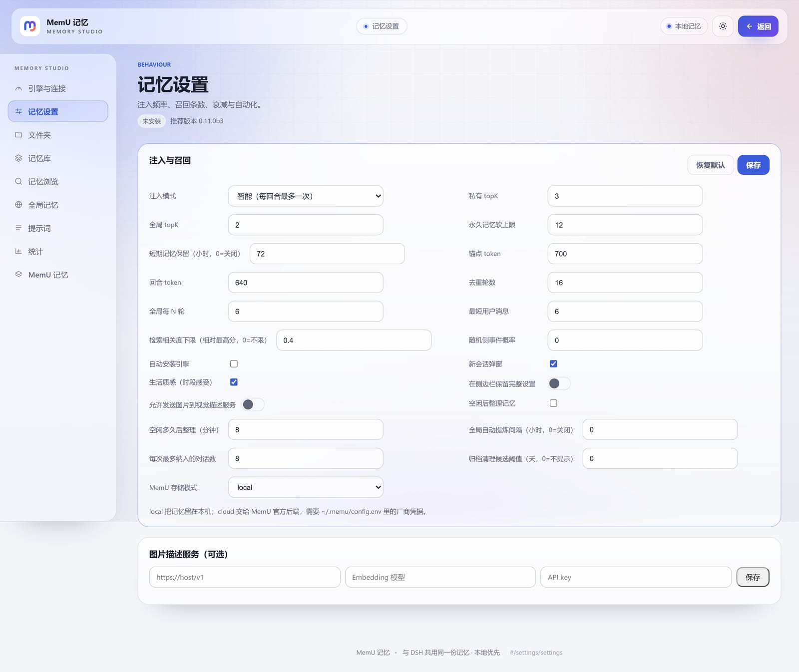
Task: Open the MemU 存储模式 dropdown
Action: pos(306,487)
